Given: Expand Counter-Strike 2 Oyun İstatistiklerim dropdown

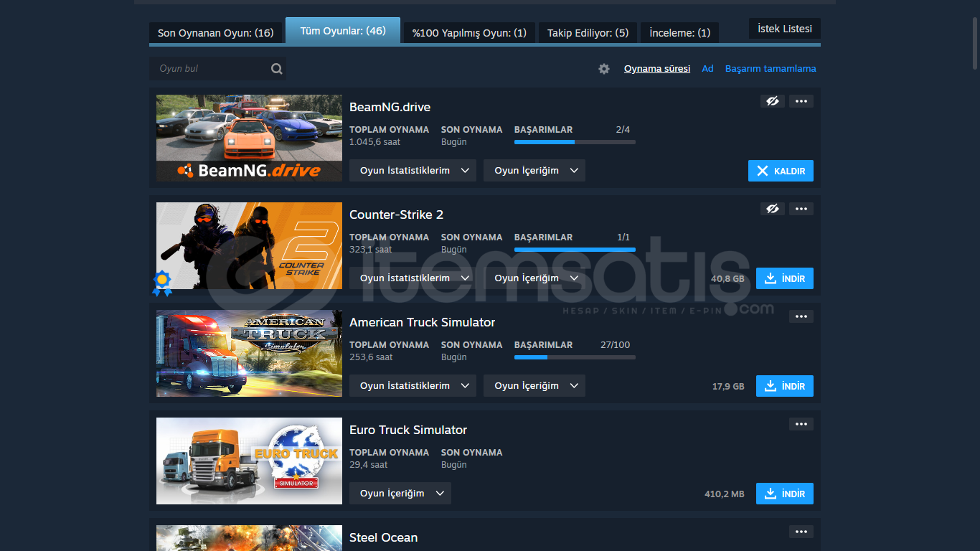Looking at the screenshot, I should [413, 278].
